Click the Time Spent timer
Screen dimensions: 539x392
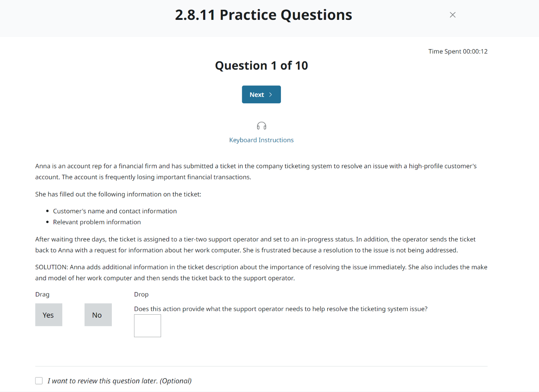click(457, 51)
